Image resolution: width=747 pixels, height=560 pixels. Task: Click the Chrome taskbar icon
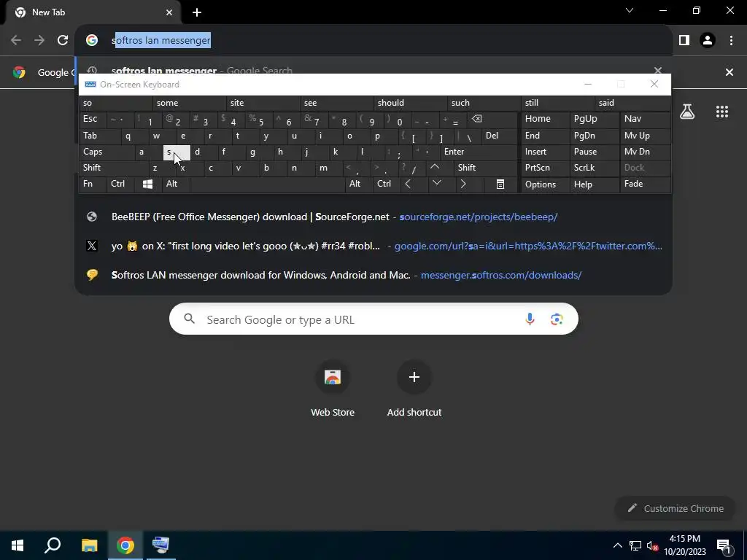[x=125, y=545]
